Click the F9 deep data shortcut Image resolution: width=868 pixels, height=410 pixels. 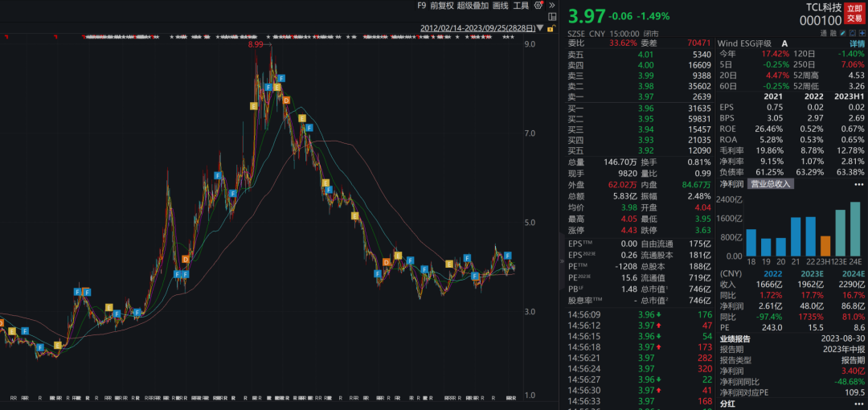pos(421,6)
